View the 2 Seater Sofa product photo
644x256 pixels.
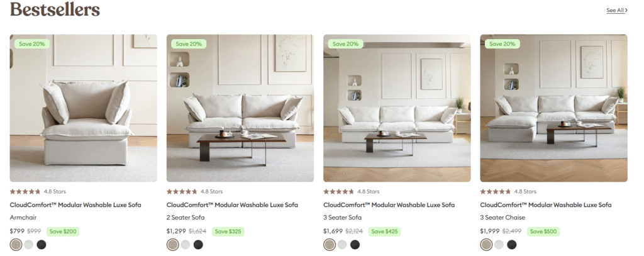point(240,108)
